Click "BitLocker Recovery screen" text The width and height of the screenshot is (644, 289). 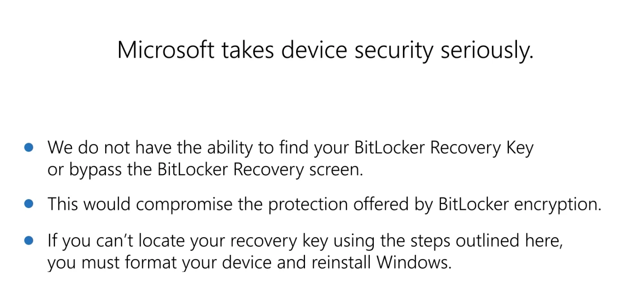point(260,170)
